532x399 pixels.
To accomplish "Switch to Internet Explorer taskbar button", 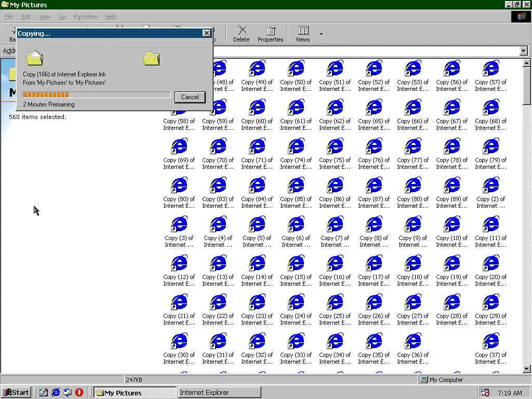I will click(220, 393).
